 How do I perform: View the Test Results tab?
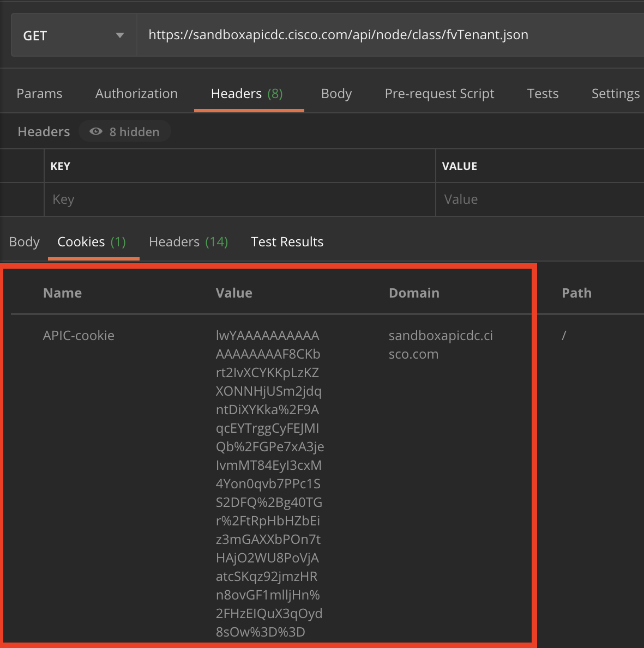pos(287,242)
